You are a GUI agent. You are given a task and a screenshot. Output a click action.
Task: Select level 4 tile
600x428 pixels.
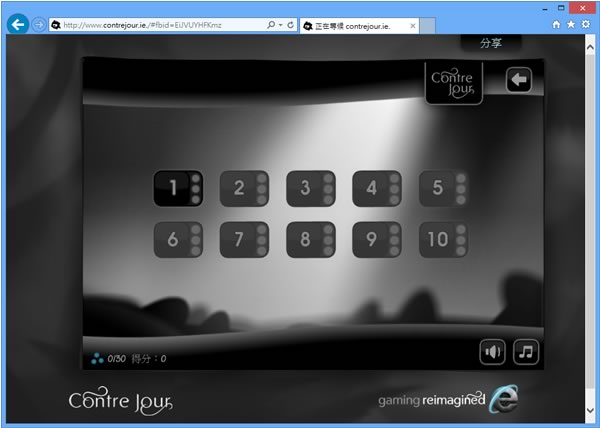[377, 188]
